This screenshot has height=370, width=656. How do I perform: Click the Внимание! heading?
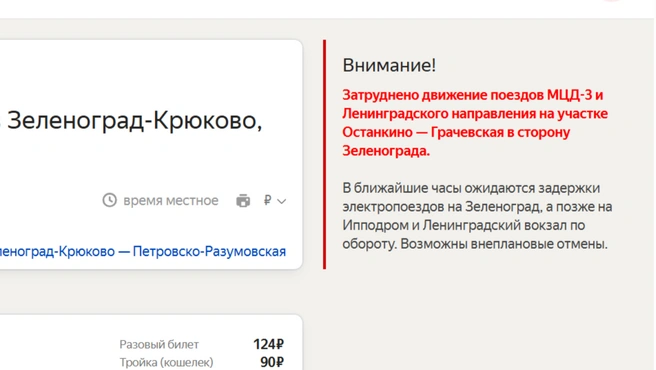pyautogui.click(x=389, y=65)
